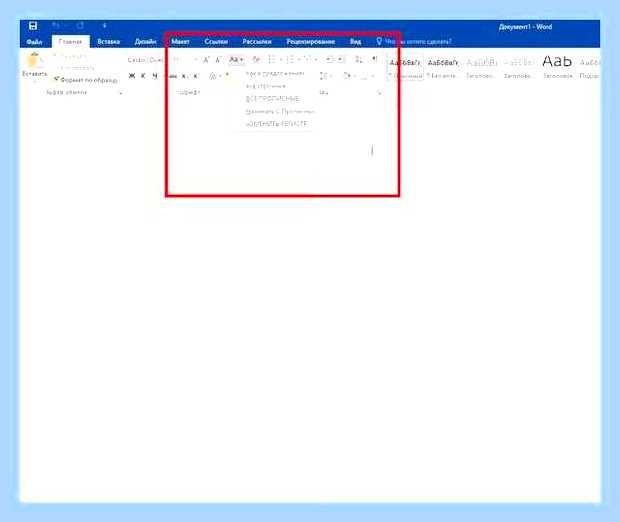Click the Вставить paste clipboard icon
Screen dimensions: 620x522
point(34,60)
